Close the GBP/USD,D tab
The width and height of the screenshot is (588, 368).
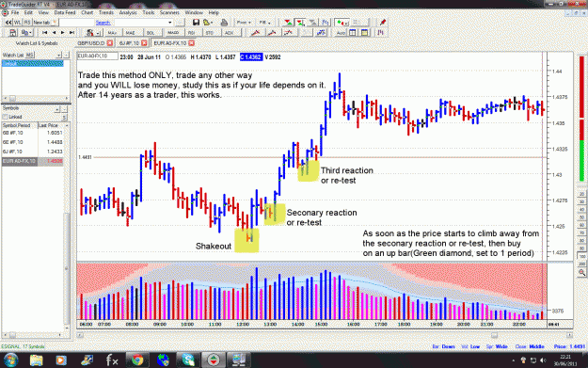pyautogui.click(x=109, y=43)
